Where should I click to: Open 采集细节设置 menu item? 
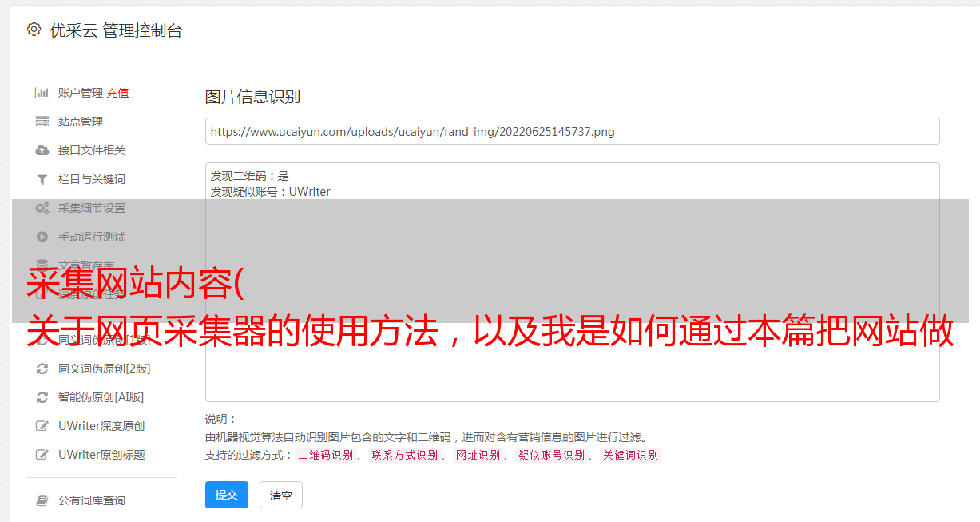tap(92, 208)
